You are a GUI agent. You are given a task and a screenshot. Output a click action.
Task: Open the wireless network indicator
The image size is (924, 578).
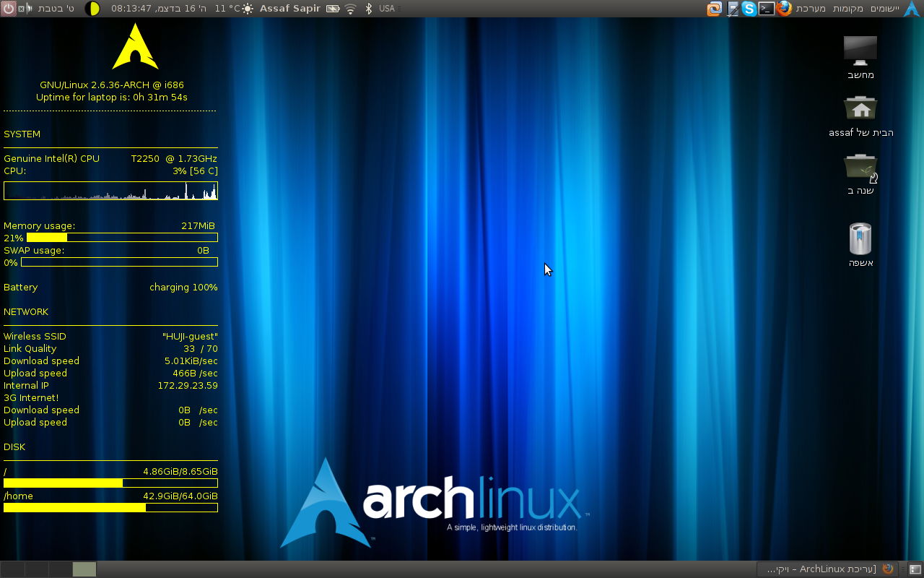click(351, 9)
